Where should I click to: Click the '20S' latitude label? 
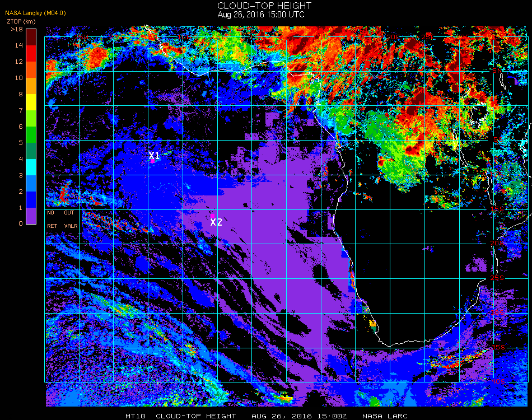point(497,243)
